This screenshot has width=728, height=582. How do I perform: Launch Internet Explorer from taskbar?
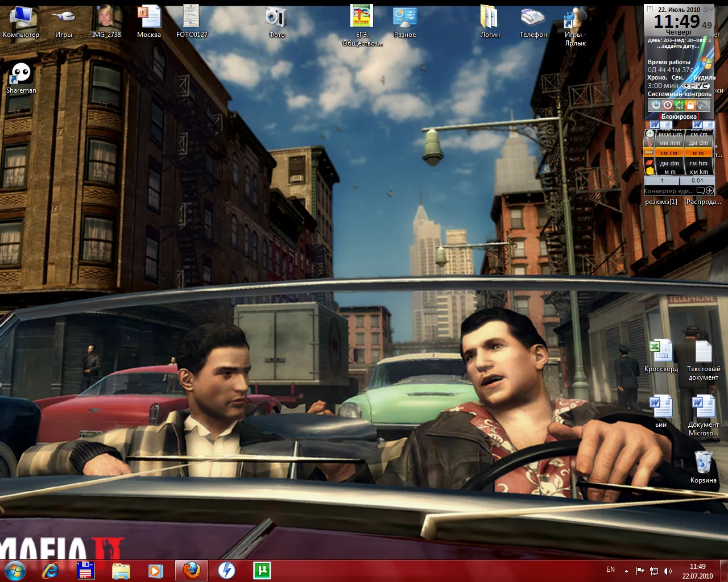pos(51,570)
